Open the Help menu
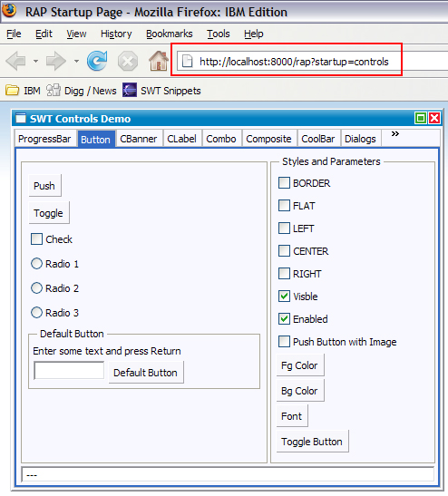 [x=253, y=34]
